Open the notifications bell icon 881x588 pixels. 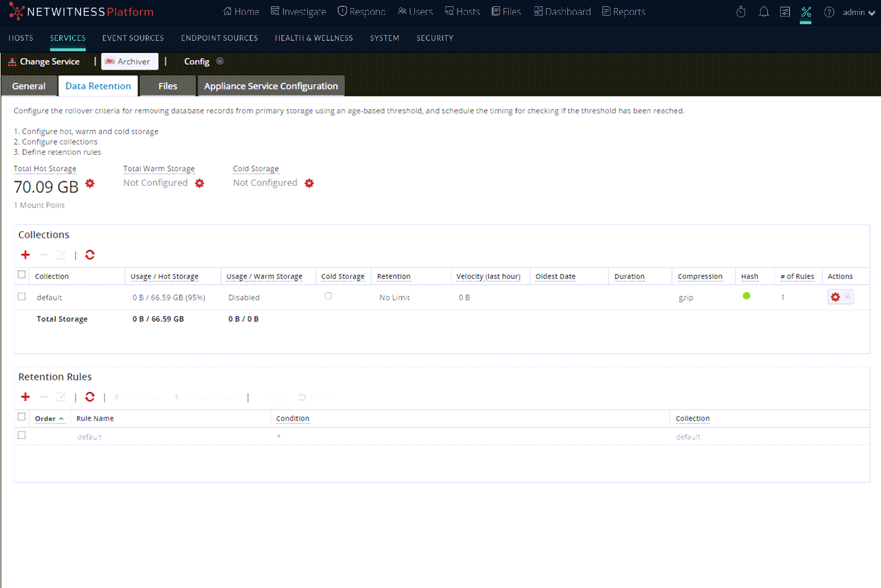(x=764, y=12)
